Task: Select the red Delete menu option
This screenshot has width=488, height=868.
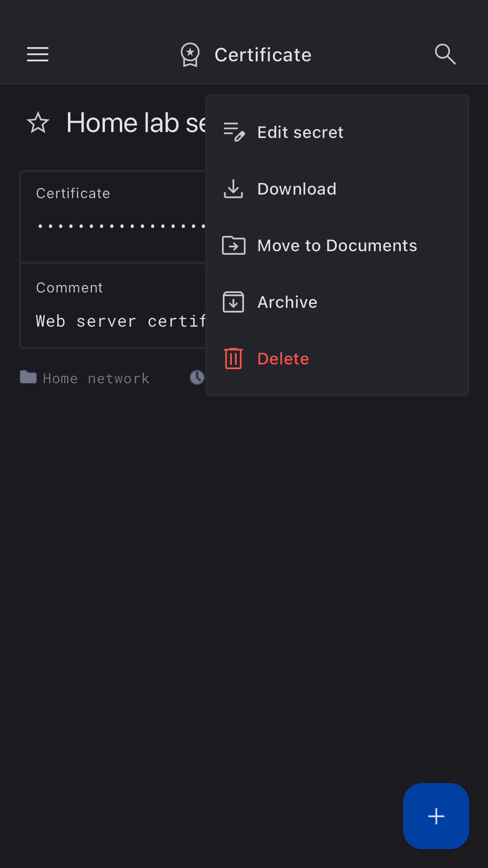Action: tap(283, 359)
